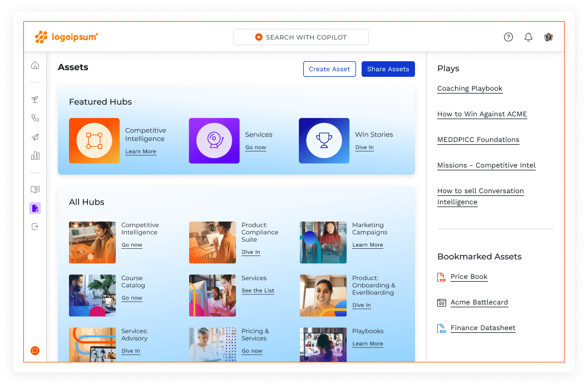Check notifications via the bell icon

(x=528, y=37)
